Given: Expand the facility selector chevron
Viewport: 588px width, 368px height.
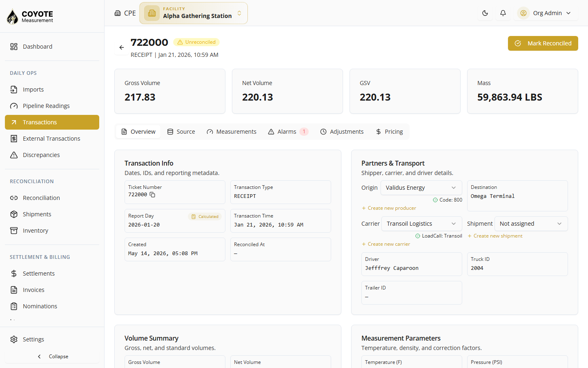Looking at the screenshot, I should pyautogui.click(x=239, y=13).
